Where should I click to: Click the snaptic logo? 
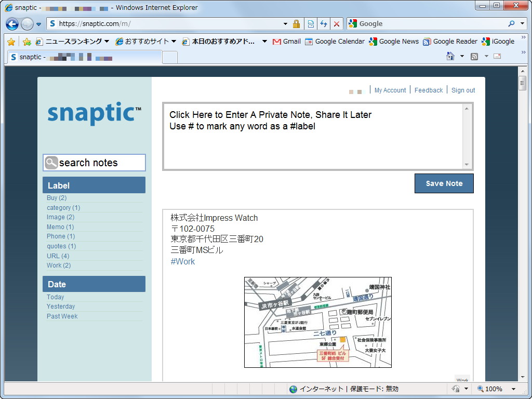tap(95, 113)
